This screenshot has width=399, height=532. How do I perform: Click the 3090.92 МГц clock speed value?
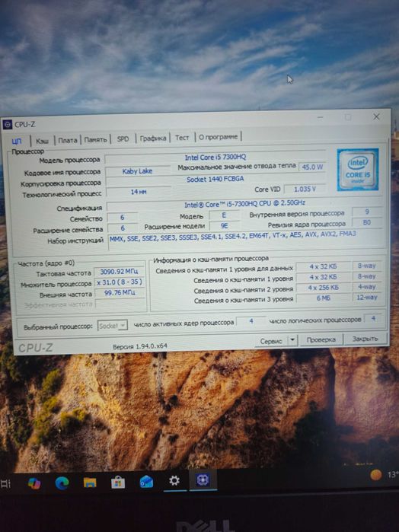coord(119,272)
